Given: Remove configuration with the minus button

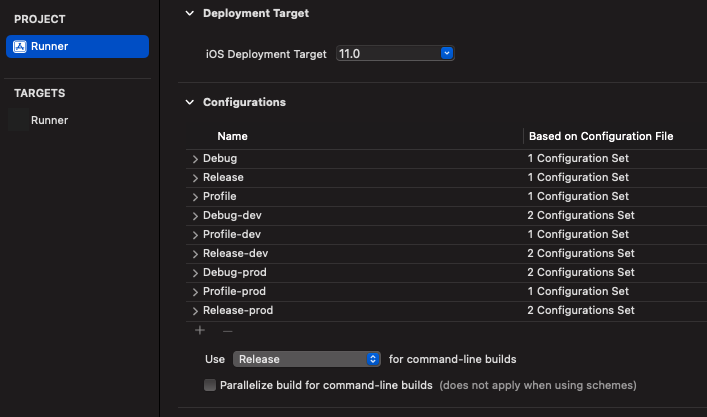Looking at the screenshot, I should coord(227,331).
